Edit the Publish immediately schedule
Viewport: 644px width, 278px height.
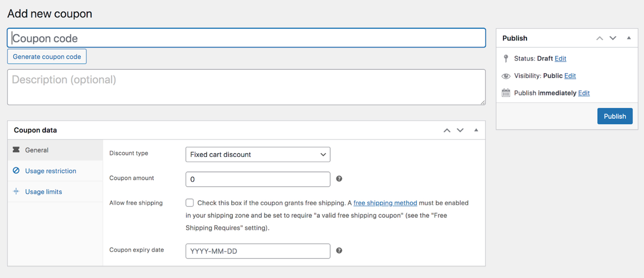click(584, 93)
